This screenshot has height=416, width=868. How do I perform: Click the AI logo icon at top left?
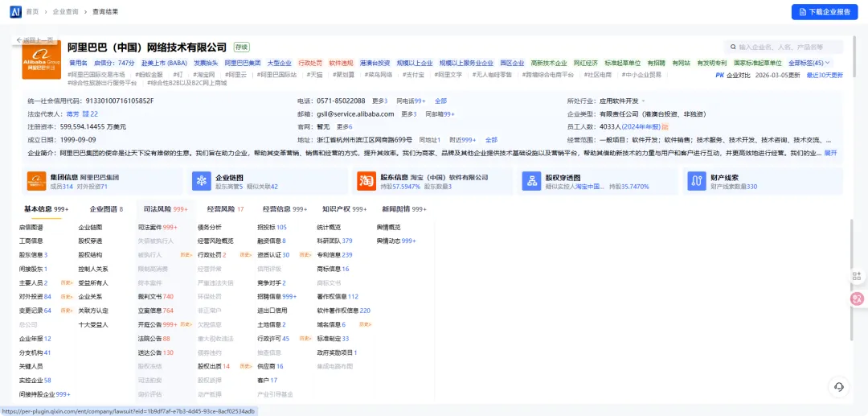point(15,11)
